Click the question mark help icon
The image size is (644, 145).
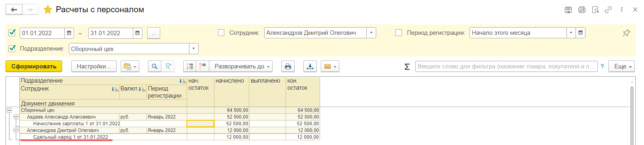tap(602, 66)
